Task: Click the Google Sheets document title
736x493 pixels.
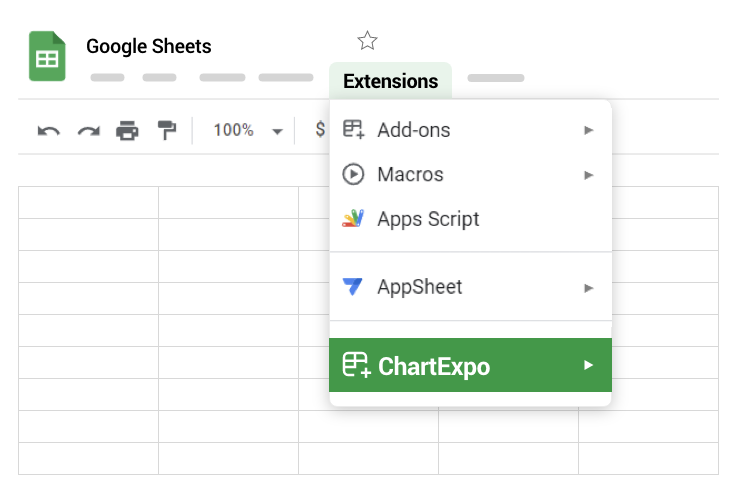Action: pos(149,46)
